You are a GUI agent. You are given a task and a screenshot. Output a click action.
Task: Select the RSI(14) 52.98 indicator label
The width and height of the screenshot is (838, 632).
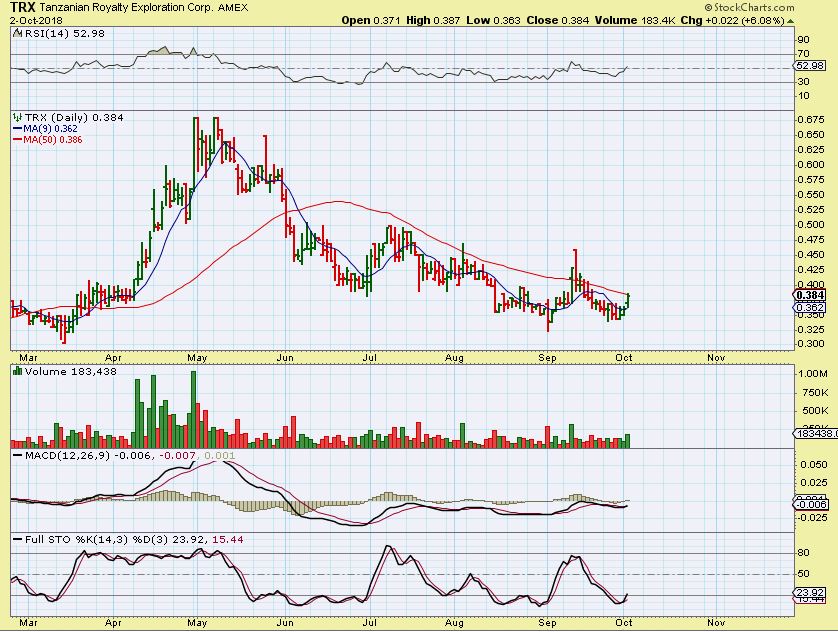[64, 33]
